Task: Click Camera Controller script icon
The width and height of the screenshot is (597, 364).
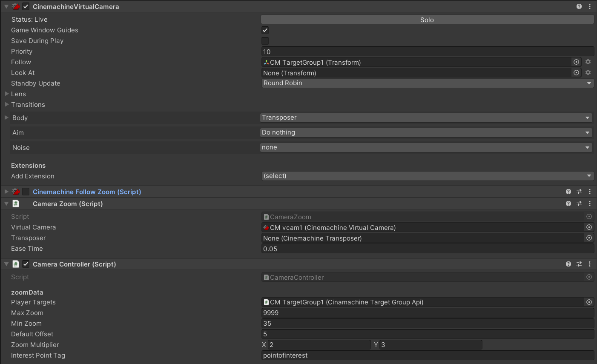Action: point(16,264)
